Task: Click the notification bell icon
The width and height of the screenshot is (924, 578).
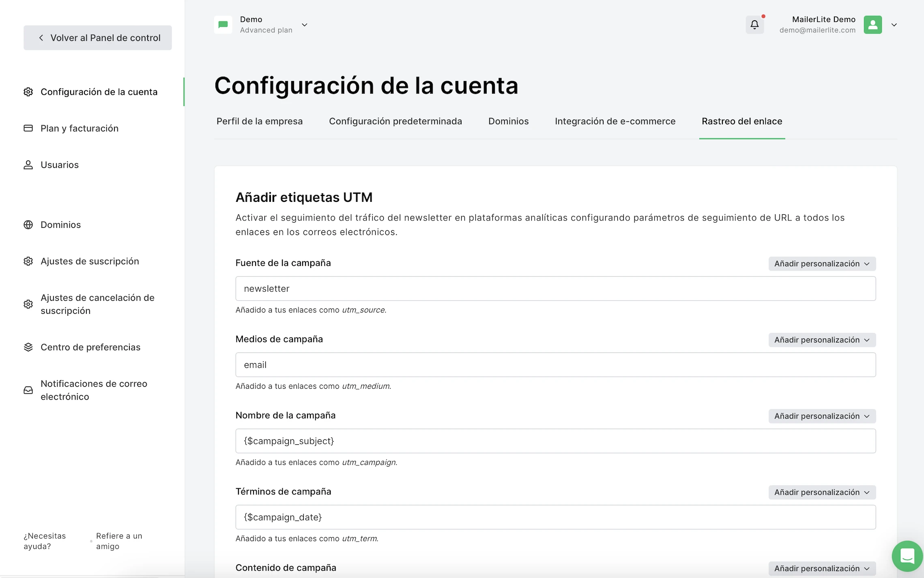Action: 754,25
